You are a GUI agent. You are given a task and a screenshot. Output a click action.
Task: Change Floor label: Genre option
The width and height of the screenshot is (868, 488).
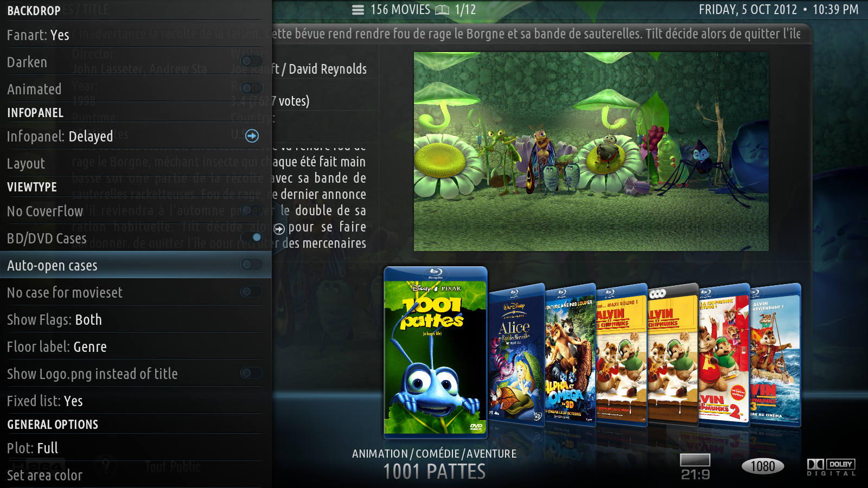(x=136, y=346)
